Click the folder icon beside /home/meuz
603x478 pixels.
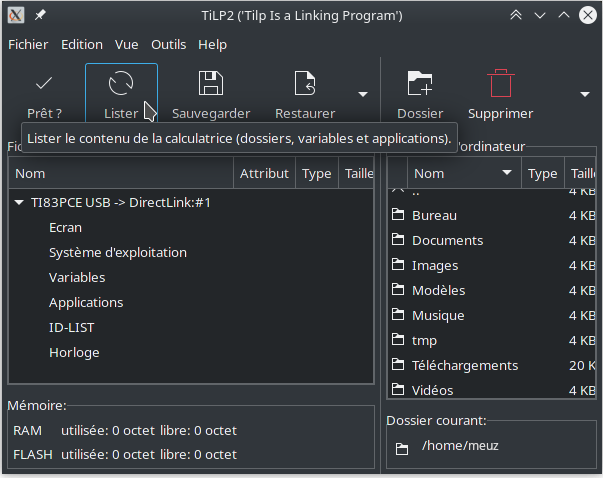click(x=402, y=448)
